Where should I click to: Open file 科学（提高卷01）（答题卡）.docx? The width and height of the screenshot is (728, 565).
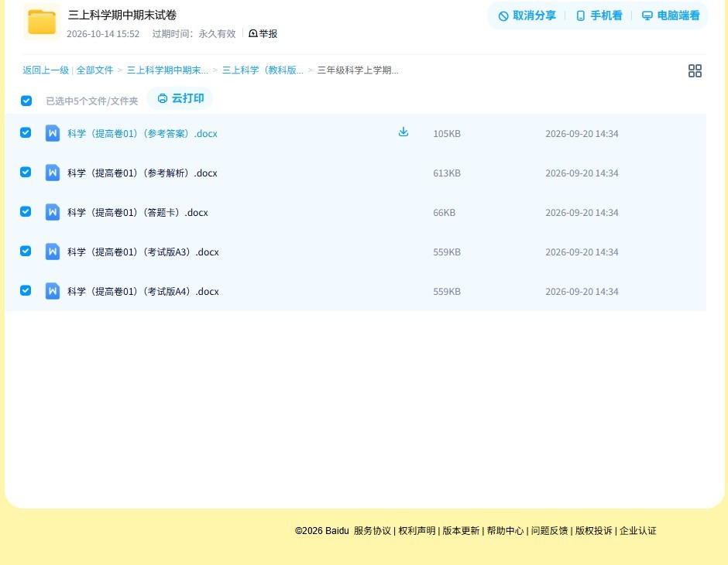(x=137, y=212)
